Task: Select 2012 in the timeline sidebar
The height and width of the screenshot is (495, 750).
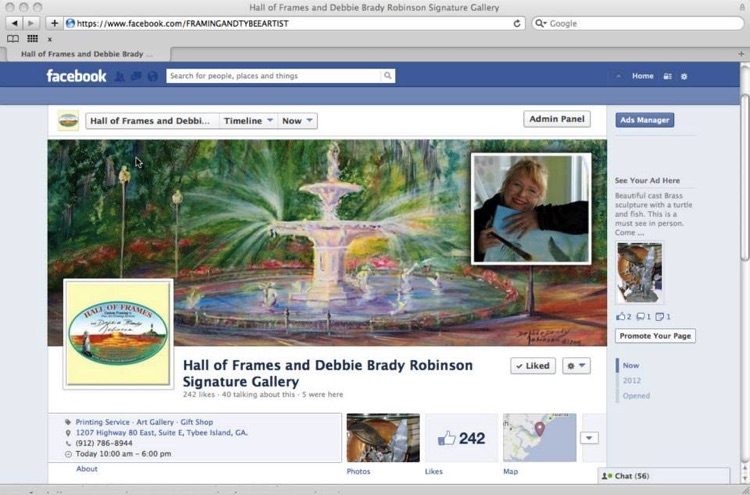Action: [x=631, y=381]
